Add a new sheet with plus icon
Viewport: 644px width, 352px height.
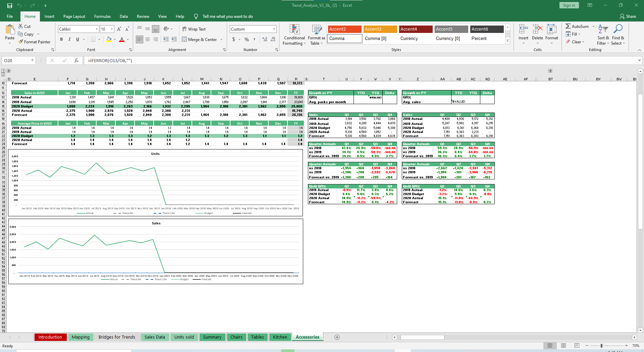coord(337,337)
